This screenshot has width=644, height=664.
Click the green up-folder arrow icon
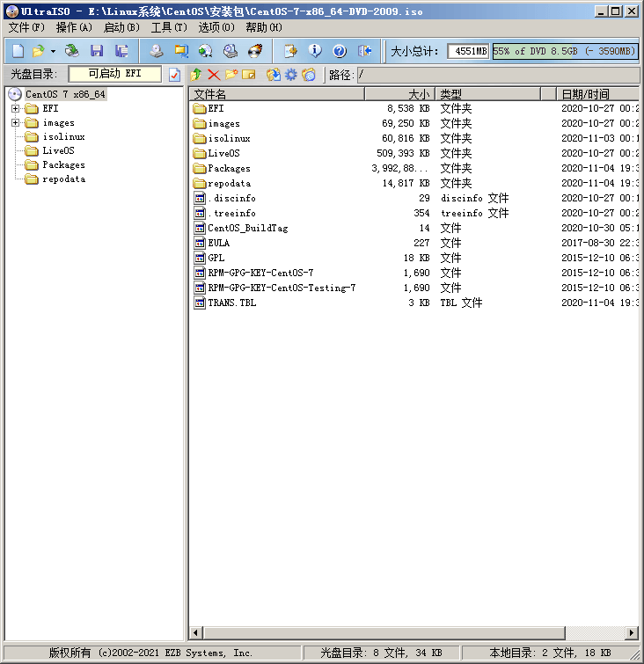(x=196, y=75)
